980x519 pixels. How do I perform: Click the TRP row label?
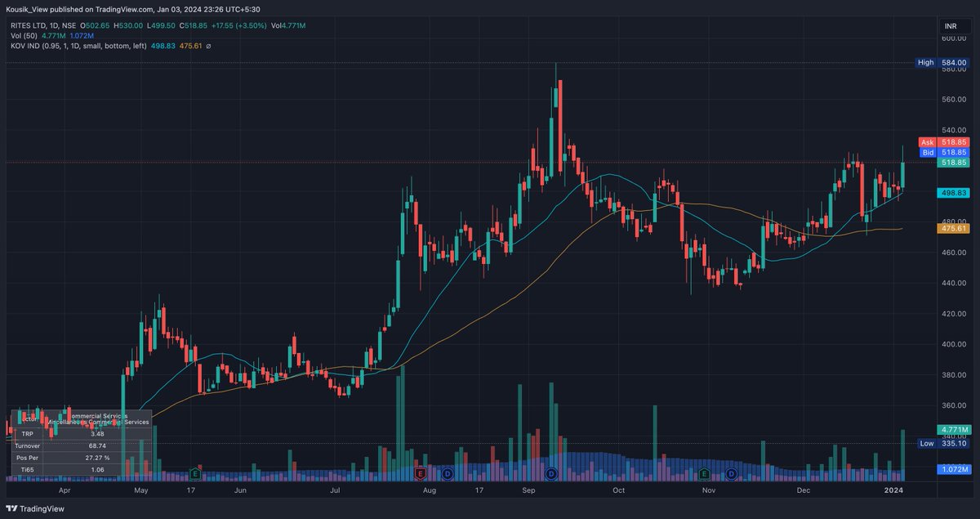coord(28,433)
